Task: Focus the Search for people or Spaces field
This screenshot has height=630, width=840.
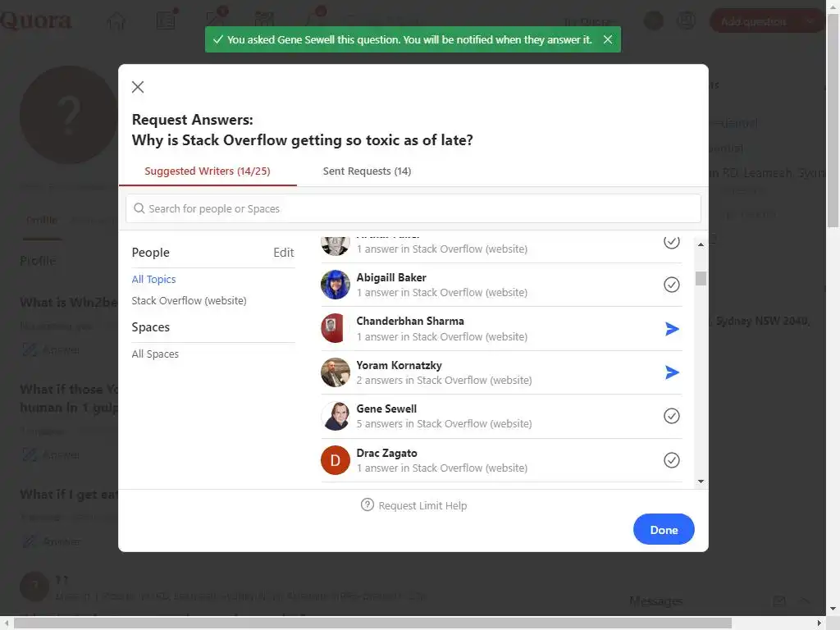Action: tap(413, 208)
